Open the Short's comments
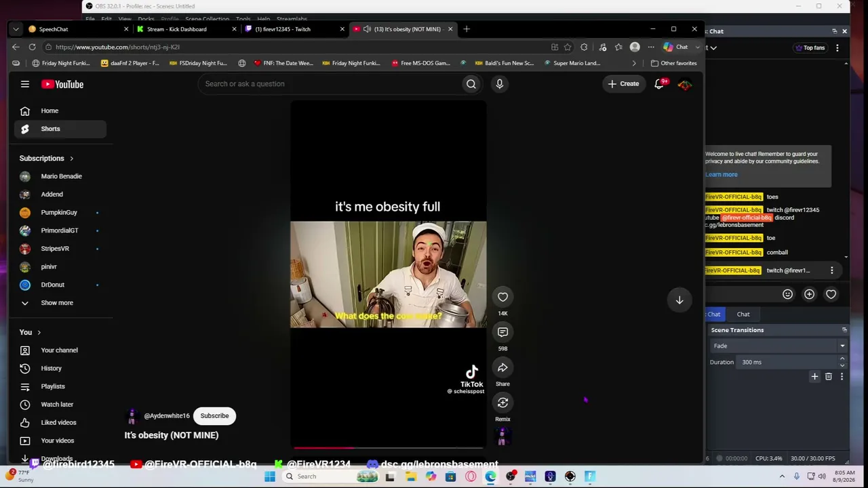 point(502,332)
